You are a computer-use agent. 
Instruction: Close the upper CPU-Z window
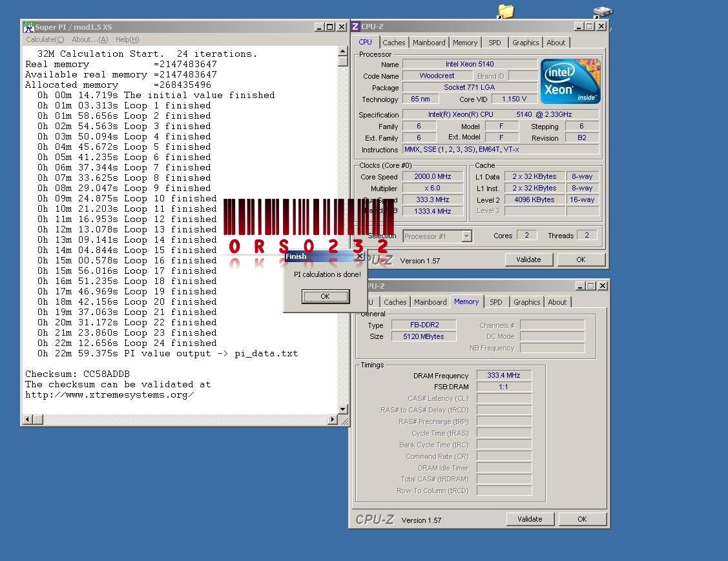pos(601,26)
